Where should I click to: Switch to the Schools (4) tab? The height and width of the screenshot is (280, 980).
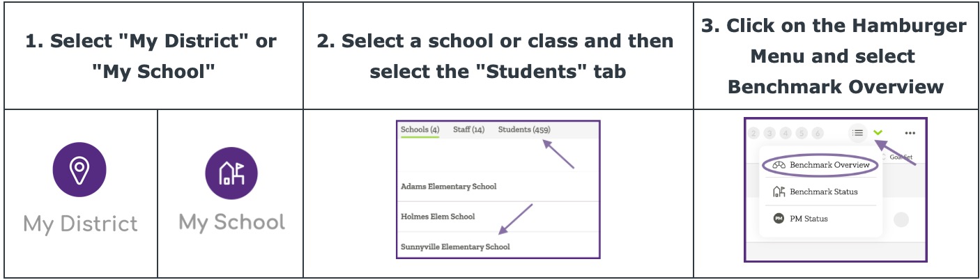pos(420,130)
